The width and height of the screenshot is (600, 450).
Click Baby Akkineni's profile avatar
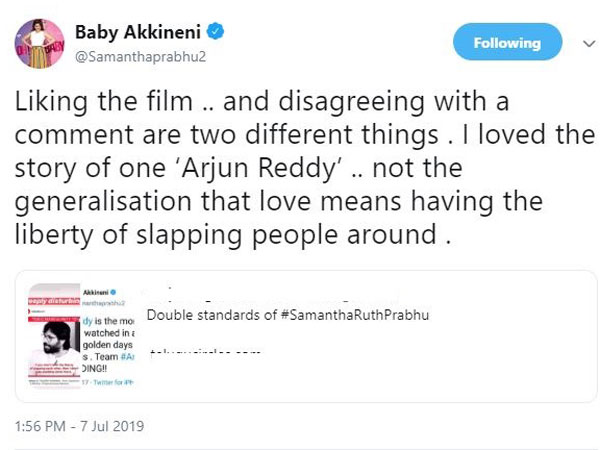click(x=40, y=44)
